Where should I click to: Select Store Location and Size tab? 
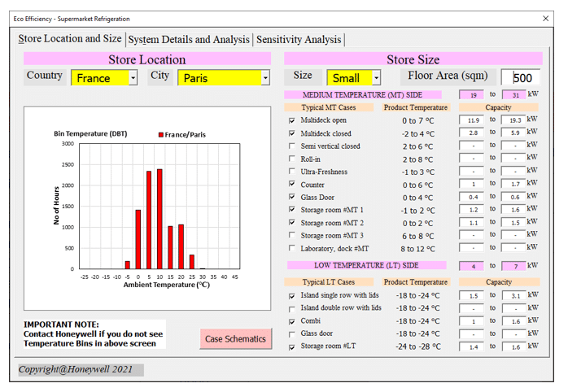pos(70,39)
